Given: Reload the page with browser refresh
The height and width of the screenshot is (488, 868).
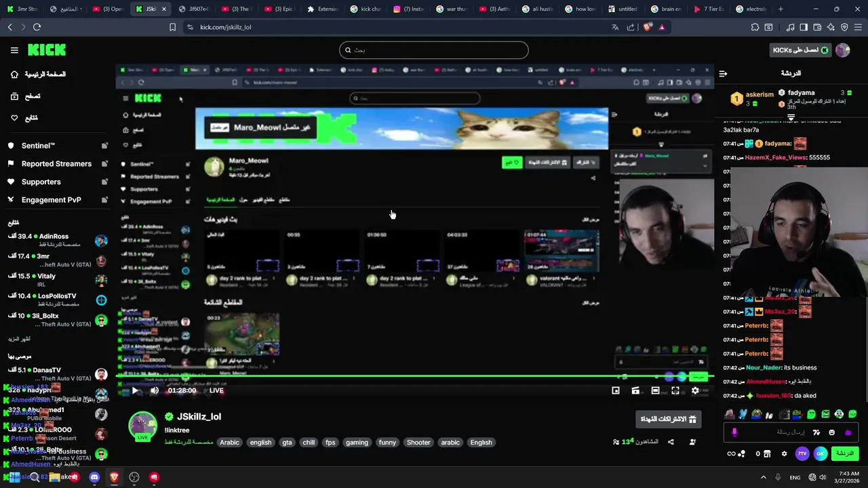Looking at the screenshot, I should tap(37, 27).
